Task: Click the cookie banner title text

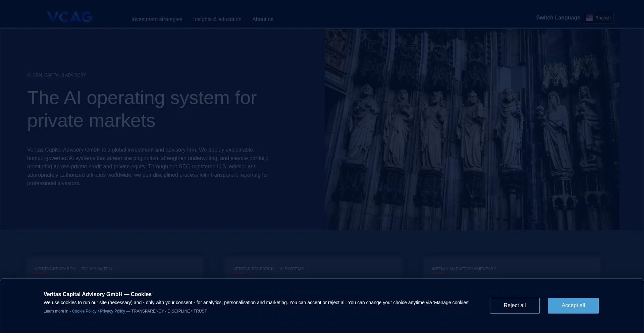Action: pyautogui.click(x=97, y=294)
